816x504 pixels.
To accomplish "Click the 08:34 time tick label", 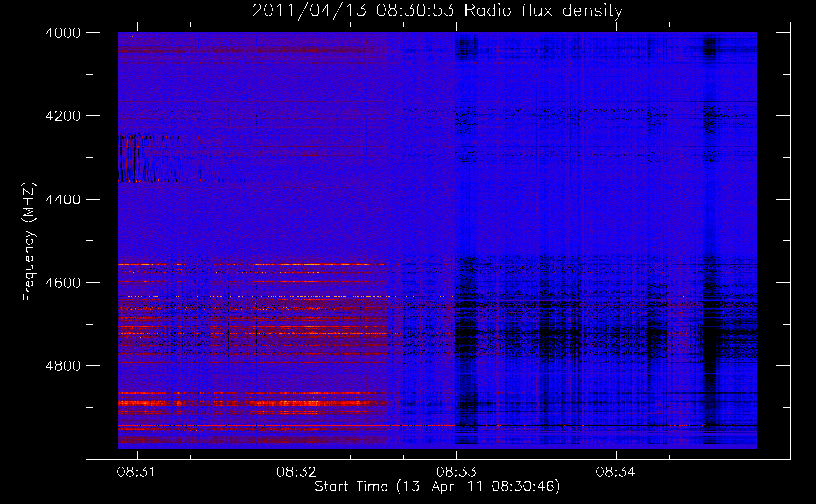I will click(616, 472).
